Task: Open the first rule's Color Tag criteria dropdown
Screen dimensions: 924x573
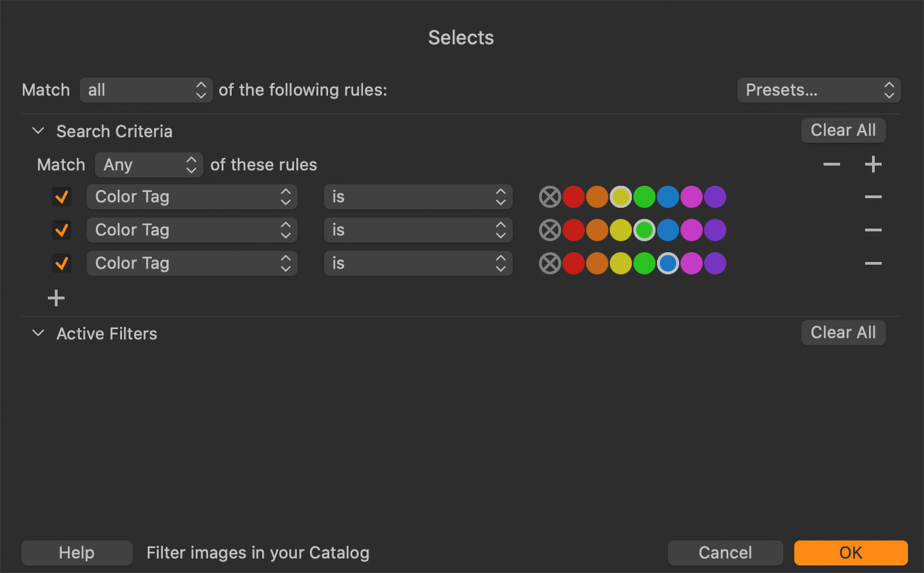Action: [x=192, y=197]
